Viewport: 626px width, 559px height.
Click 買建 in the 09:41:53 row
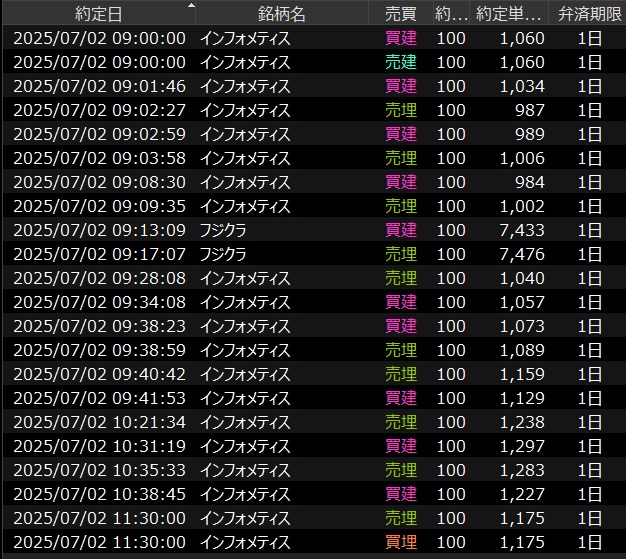click(401, 398)
